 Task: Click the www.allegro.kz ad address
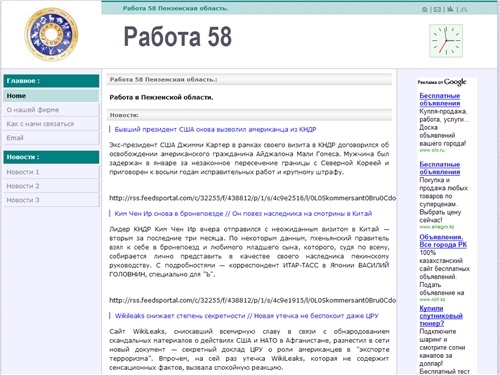437,227
